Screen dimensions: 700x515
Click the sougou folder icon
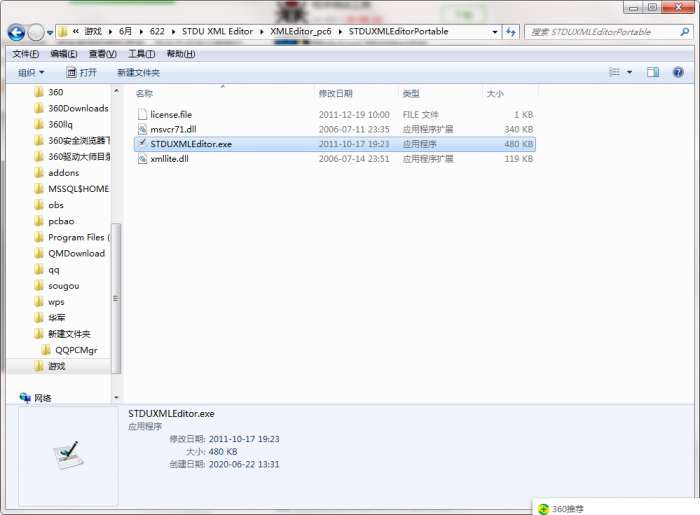[39, 285]
